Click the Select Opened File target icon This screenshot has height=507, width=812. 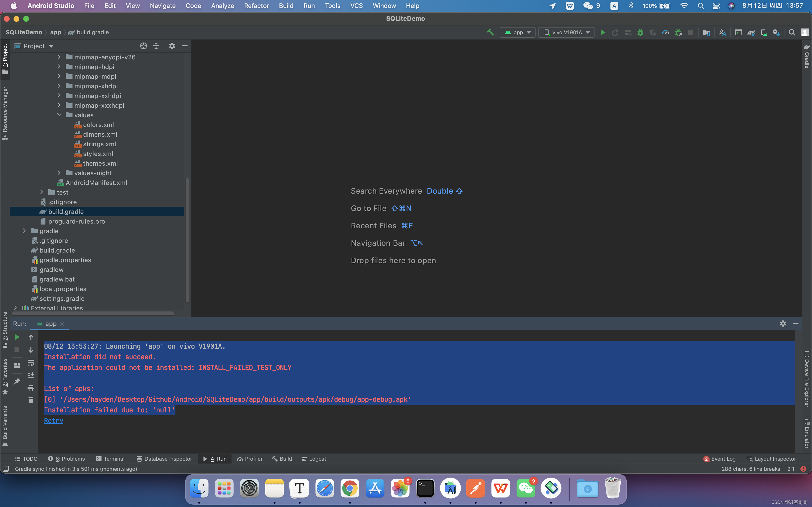click(x=143, y=46)
